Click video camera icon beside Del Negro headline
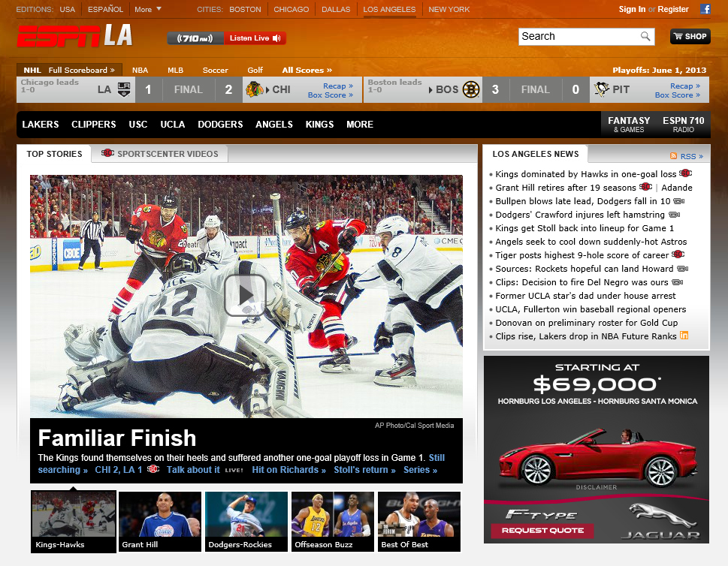Viewport: 728px width, 566px height. coord(678,282)
